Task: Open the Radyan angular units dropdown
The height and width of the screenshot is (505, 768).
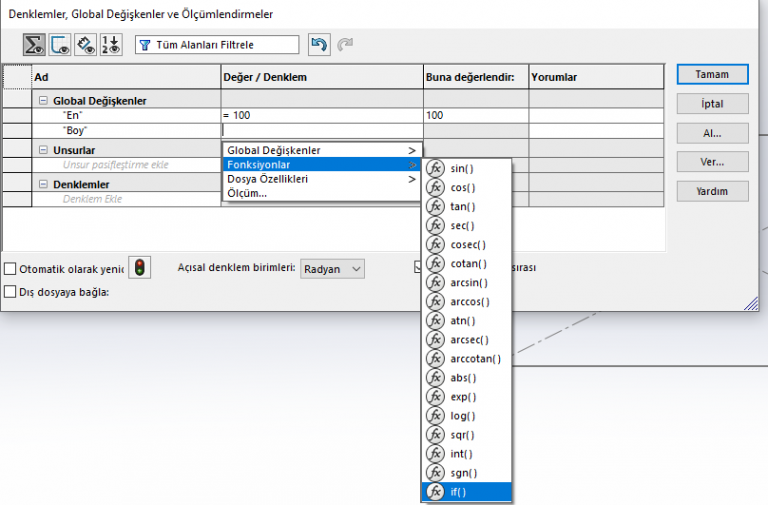Action: pyautogui.click(x=332, y=268)
